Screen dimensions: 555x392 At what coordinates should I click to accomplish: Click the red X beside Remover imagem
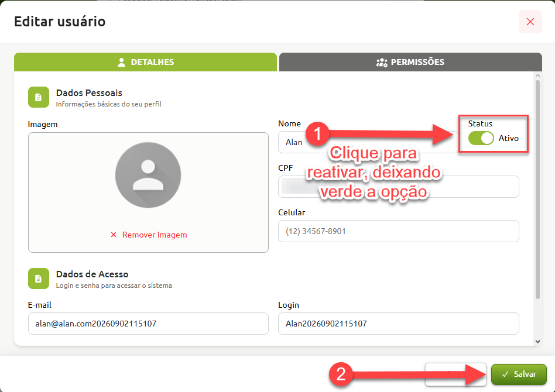tap(114, 235)
